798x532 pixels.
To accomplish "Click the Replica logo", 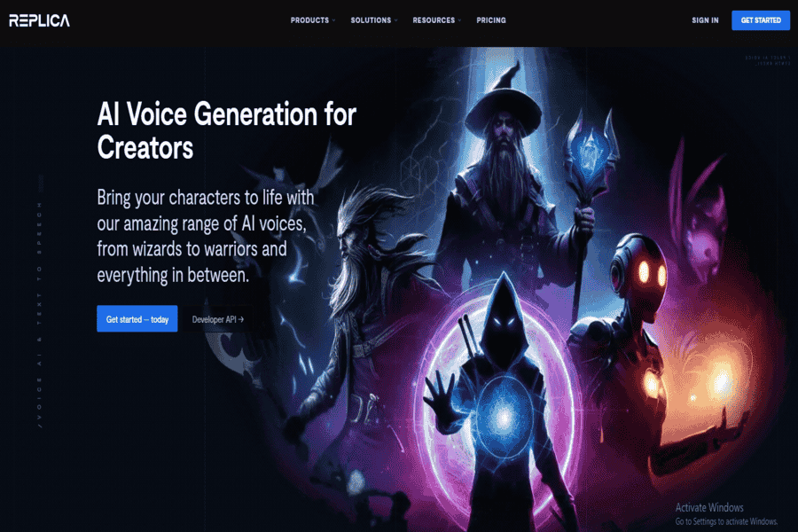I will point(39,20).
